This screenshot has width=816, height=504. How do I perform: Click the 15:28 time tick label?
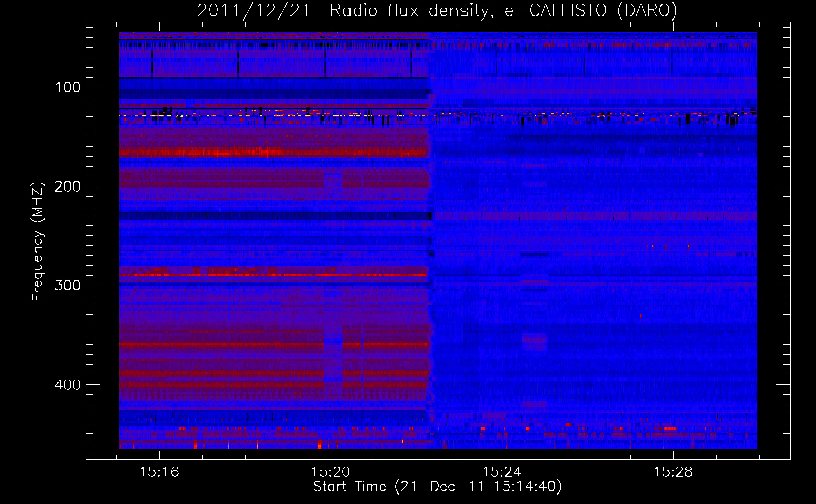click(x=673, y=472)
